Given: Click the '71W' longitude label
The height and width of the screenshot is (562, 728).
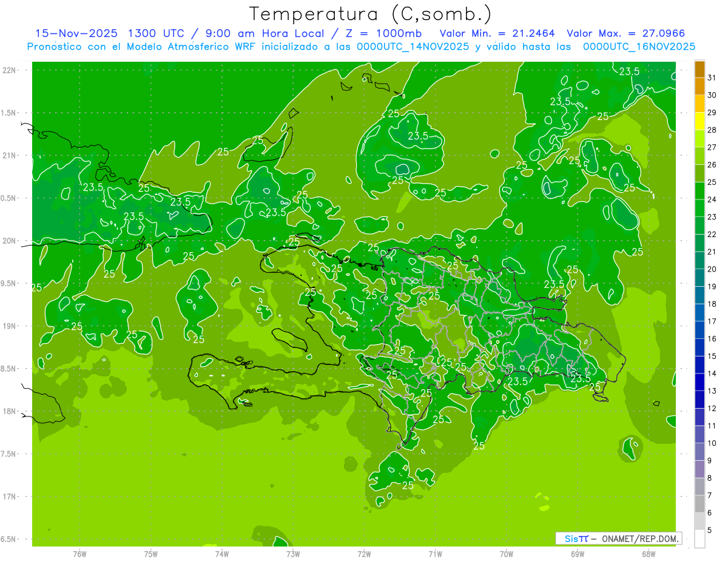Looking at the screenshot, I should tap(435, 554).
